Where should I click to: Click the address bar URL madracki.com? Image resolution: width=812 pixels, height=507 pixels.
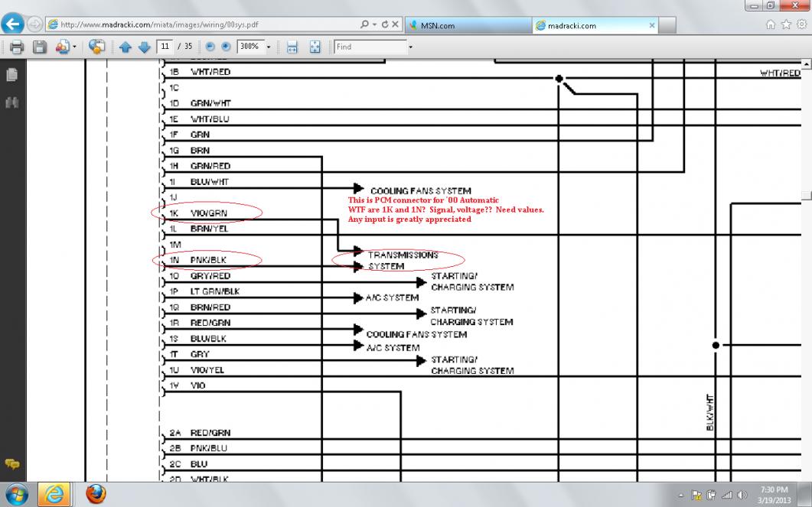159,24
